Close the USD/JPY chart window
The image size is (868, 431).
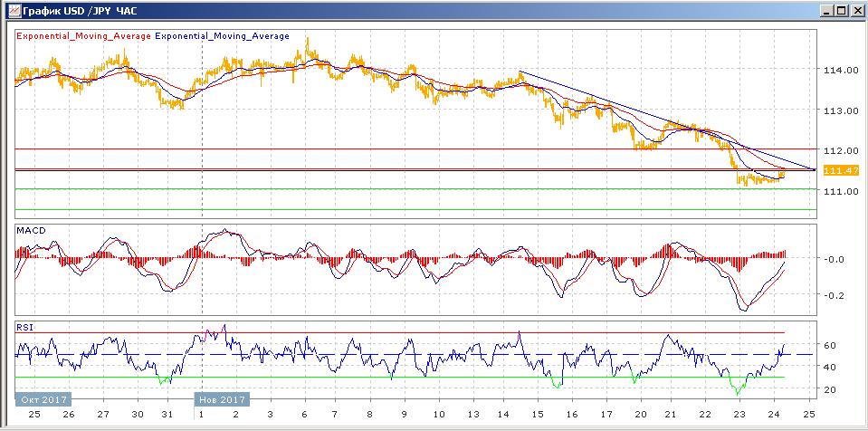855,10
